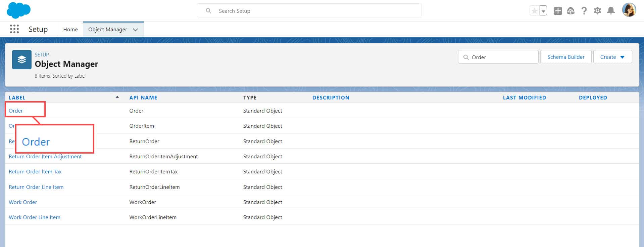The image size is (644, 247).
Task: Open the favorites list dropdown arrow
Action: (x=543, y=11)
